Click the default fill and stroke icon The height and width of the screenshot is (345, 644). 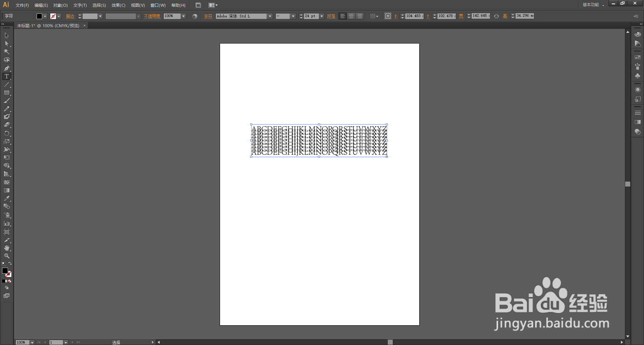(x=4, y=264)
